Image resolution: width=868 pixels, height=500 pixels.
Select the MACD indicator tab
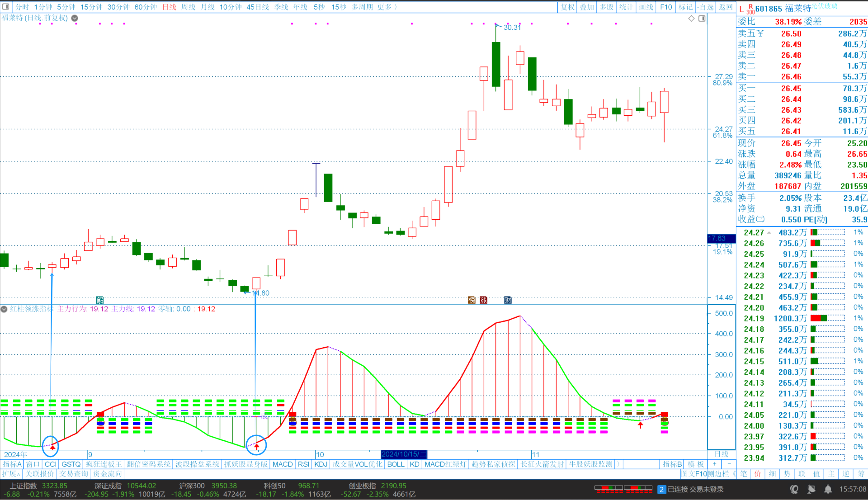(283, 464)
